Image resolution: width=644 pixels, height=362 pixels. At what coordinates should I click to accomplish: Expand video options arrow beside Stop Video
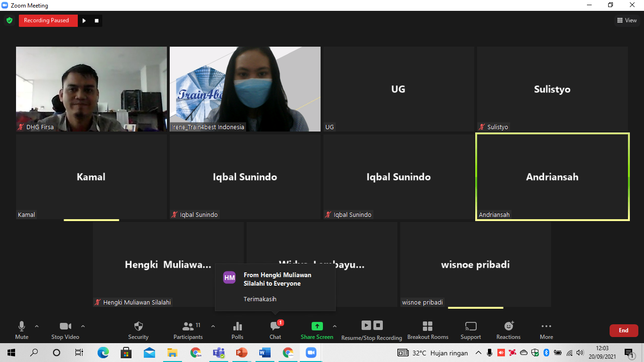pyautogui.click(x=83, y=326)
